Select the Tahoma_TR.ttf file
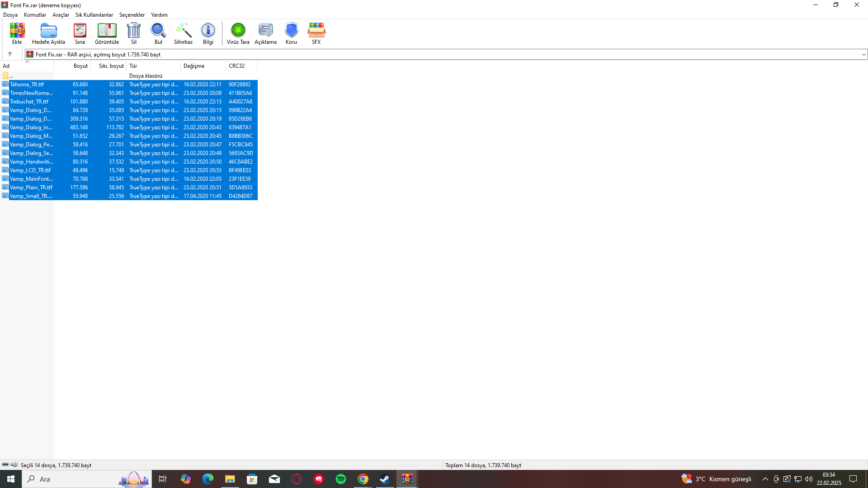The height and width of the screenshot is (488, 868). (x=27, y=84)
